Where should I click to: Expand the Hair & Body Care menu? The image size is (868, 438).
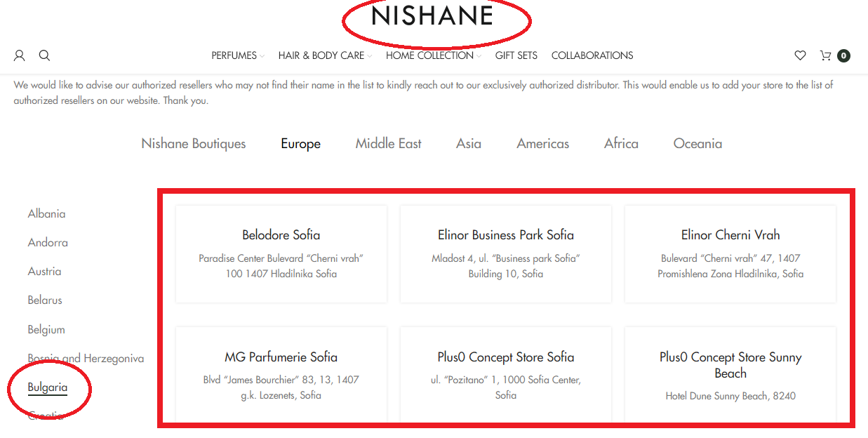pos(324,55)
